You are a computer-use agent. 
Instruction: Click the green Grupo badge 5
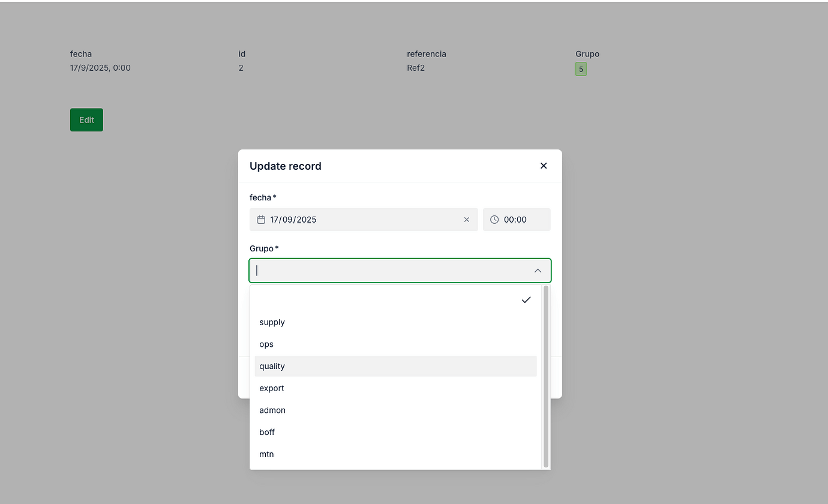click(x=581, y=69)
